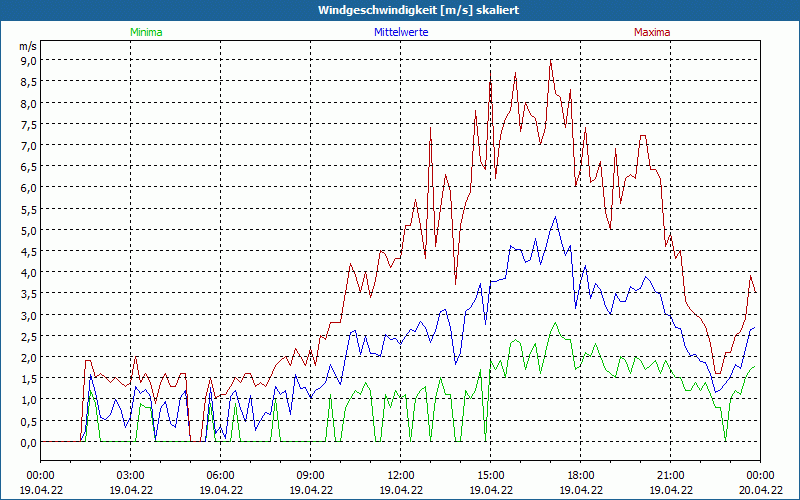
Task: Click the 8,5 y-axis value
Action: (29, 82)
